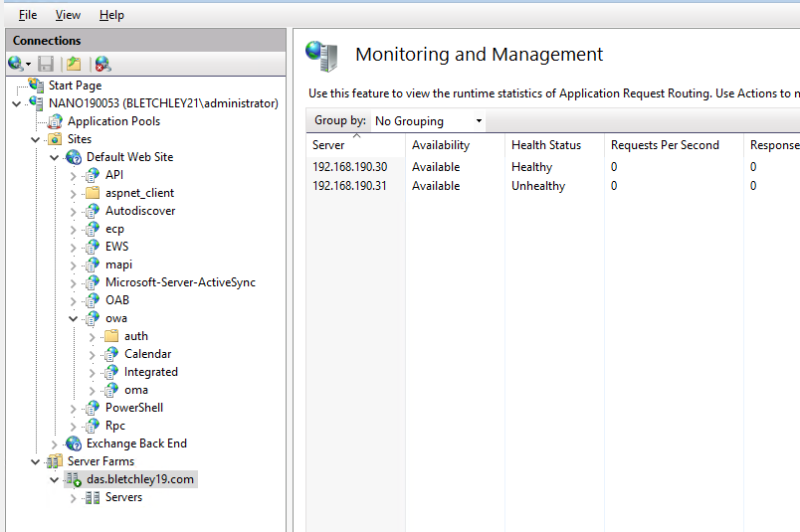Image resolution: width=800 pixels, height=532 pixels.
Task: Select the Application Pools label
Action: [113, 121]
